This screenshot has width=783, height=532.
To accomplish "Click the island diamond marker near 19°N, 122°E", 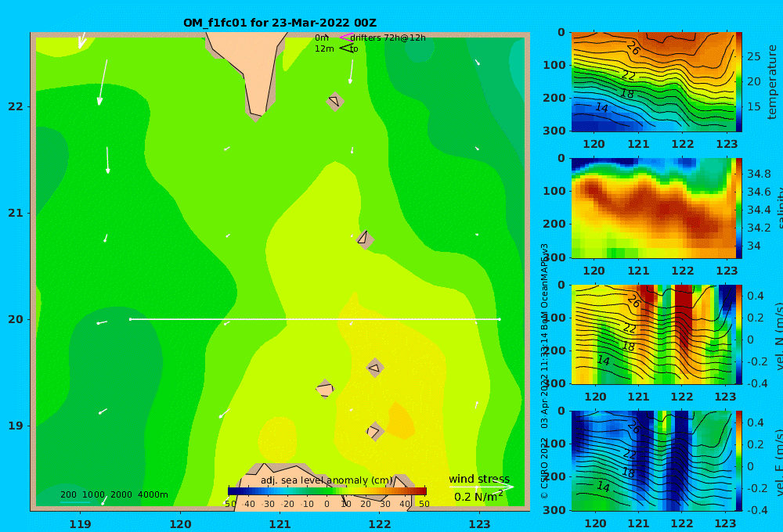I will point(374,431).
